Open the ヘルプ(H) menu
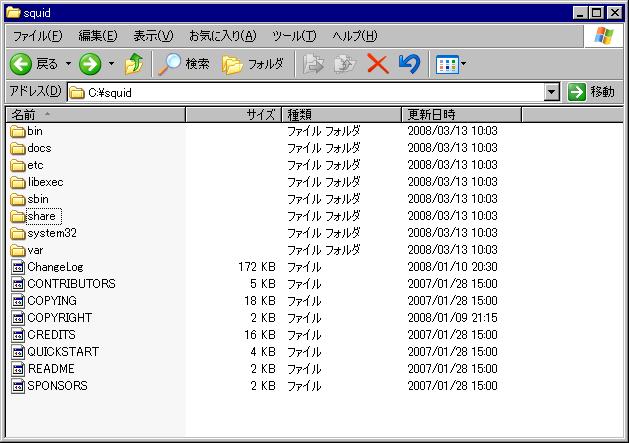The width and height of the screenshot is (629, 443). coord(355,36)
